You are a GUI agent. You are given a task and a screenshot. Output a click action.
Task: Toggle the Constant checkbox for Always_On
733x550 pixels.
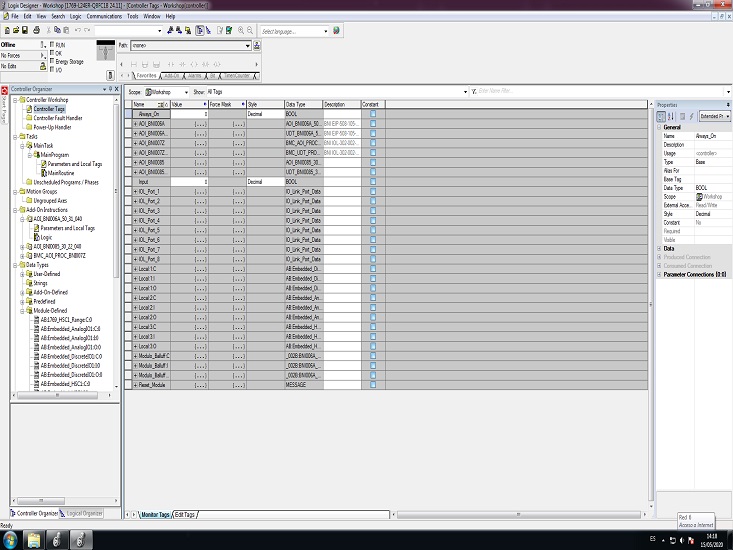(x=372, y=114)
